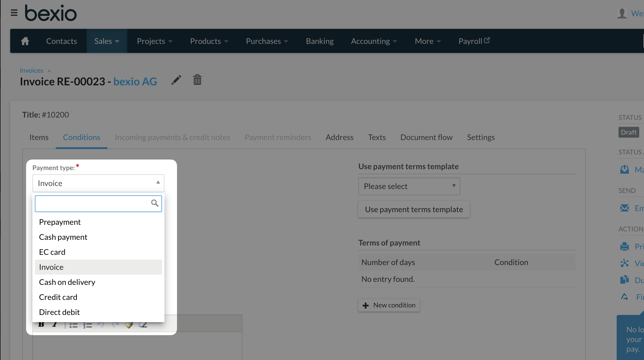Screen dimensions: 644x360
Task: Open the Please select template dropdown
Action: pyautogui.click(x=409, y=186)
